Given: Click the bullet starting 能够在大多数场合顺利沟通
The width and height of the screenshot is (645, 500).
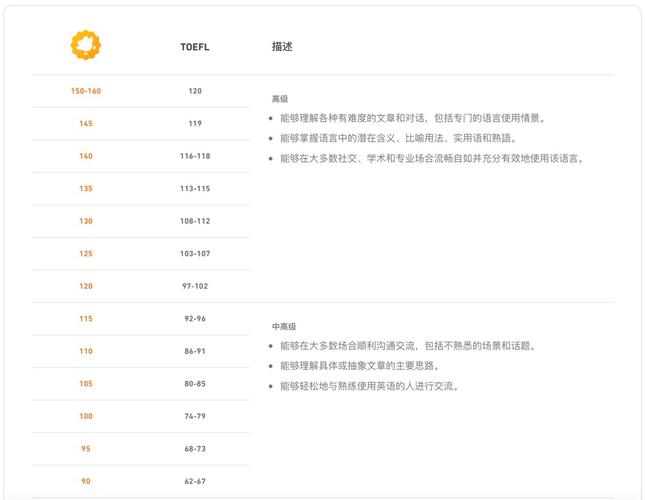Looking at the screenshot, I should pos(408,345).
